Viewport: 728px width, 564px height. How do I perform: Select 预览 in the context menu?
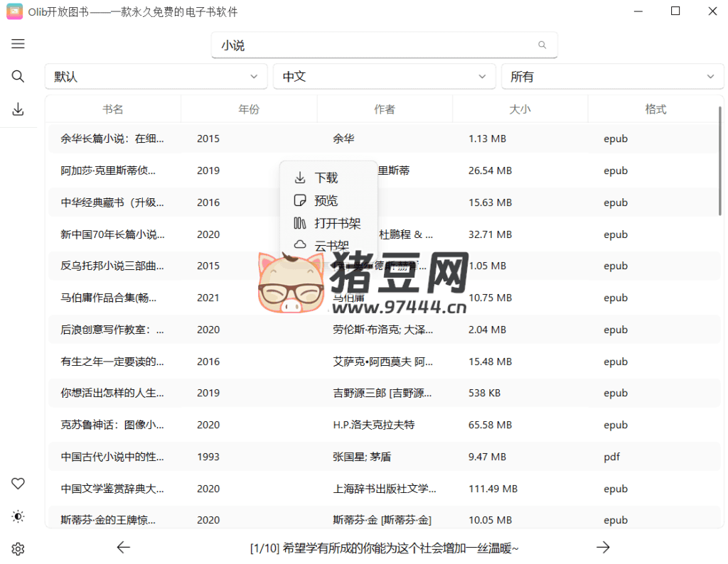pos(326,200)
